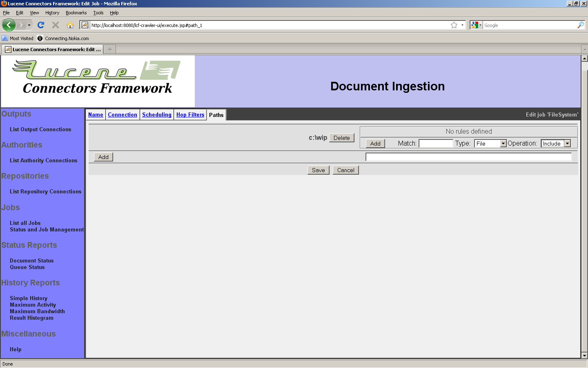Open the Hop Filters tab
588x368 pixels.
point(190,115)
